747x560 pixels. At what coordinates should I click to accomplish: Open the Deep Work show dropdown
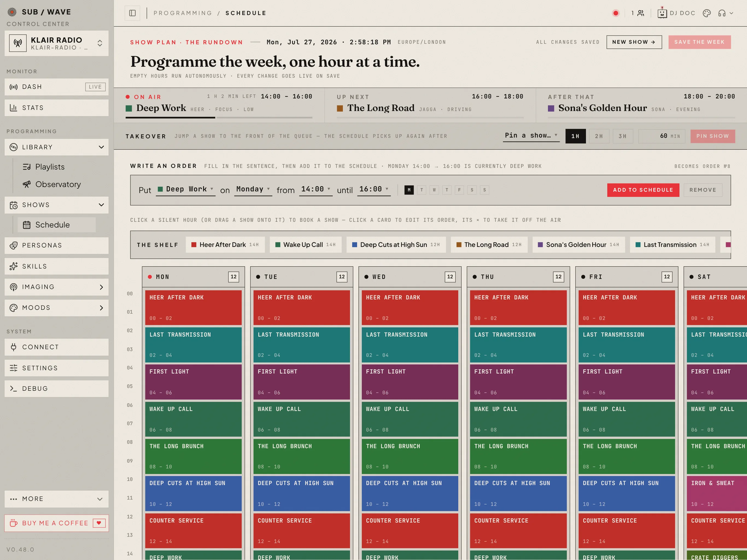186,190
